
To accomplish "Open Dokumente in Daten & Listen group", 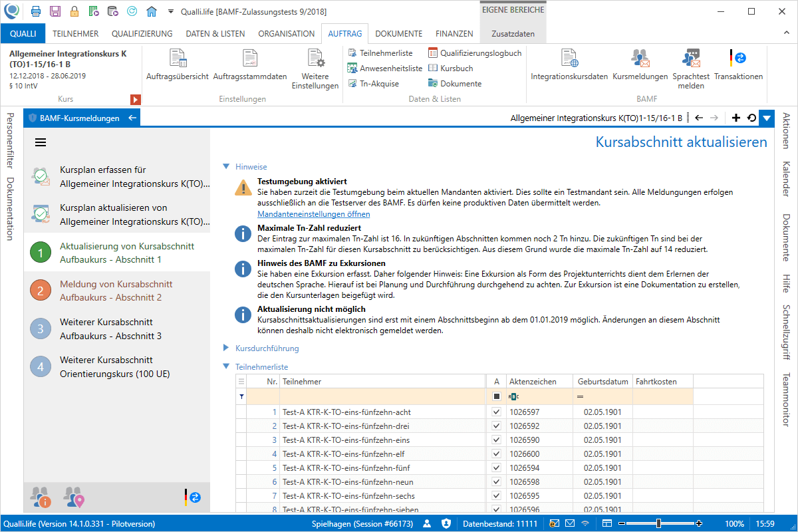I will pyautogui.click(x=455, y=84).
